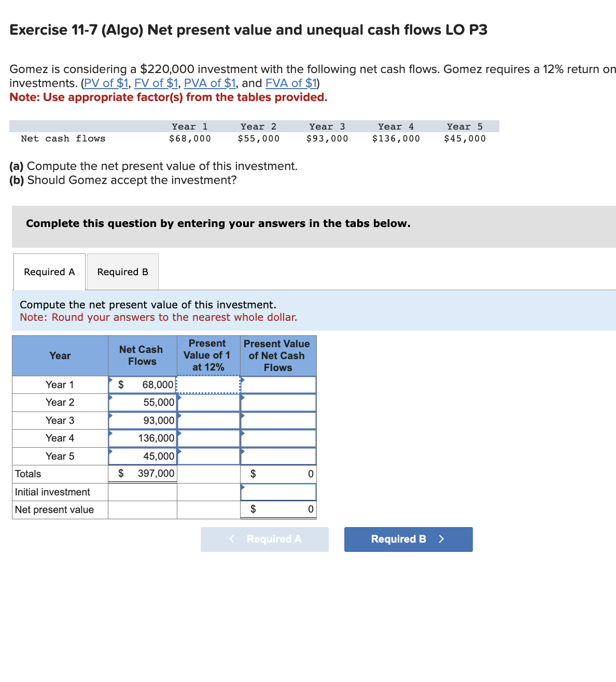Image resolution: width=616 pixels, height=682 pixels.
Task: Select the Year 4 net cash flow 136,000 cell
Action: [143, 438]
